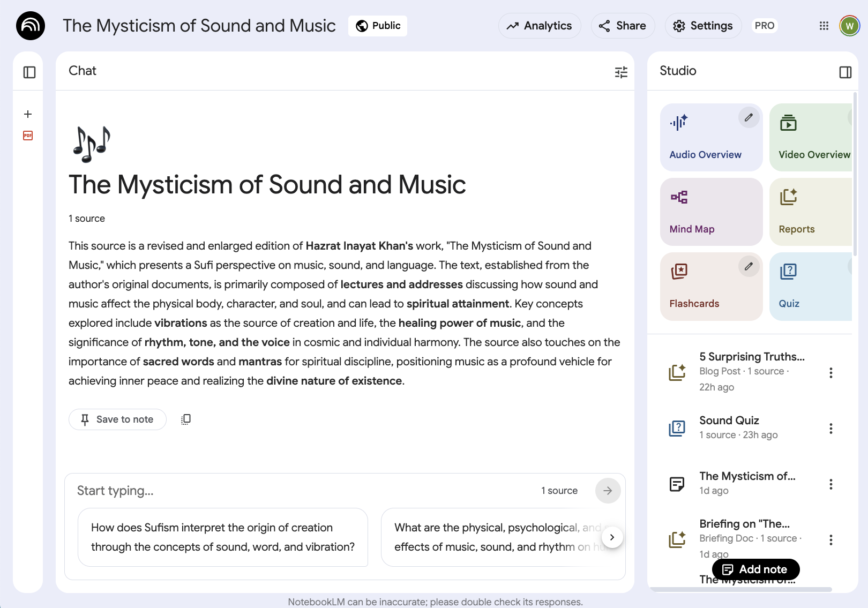Open the PDF source icon
Viewport: 868px width, 608px height.
(28, 136)
